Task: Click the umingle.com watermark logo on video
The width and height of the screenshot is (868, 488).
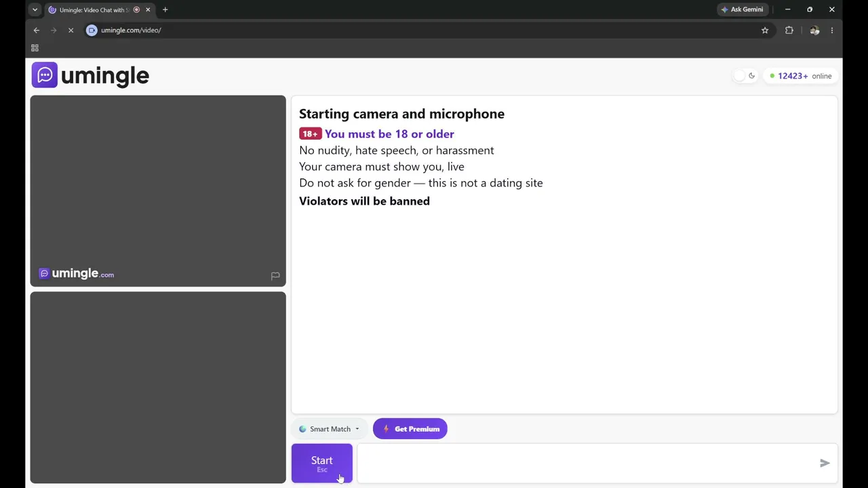Action: 77,274
